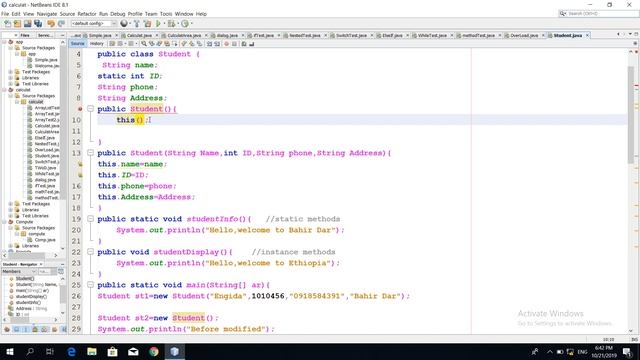This screenshot has height=360, width=640.
Task: Open Mail app in the taskbar
Action: (x=133, y=351)
